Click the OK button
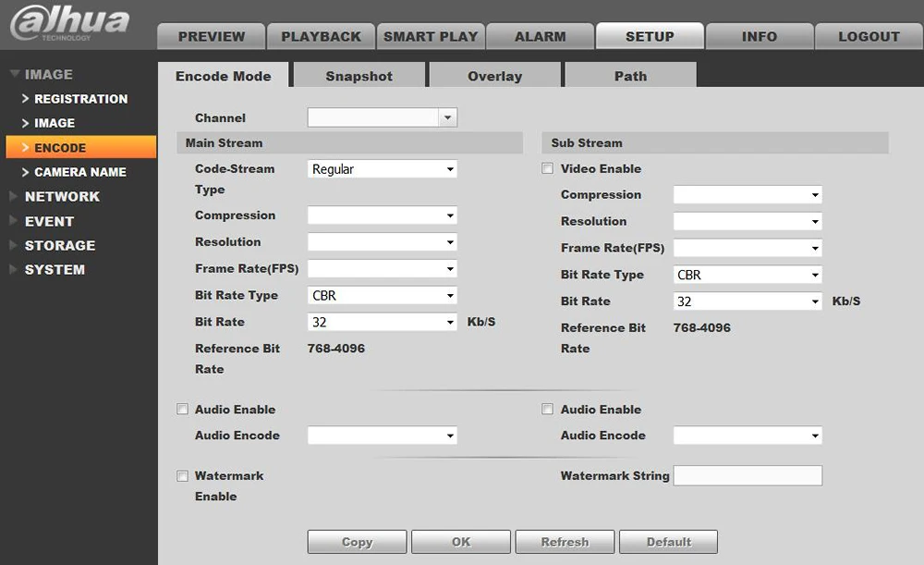The width and height of the screenshot is (924, 565). coord(461,541)
